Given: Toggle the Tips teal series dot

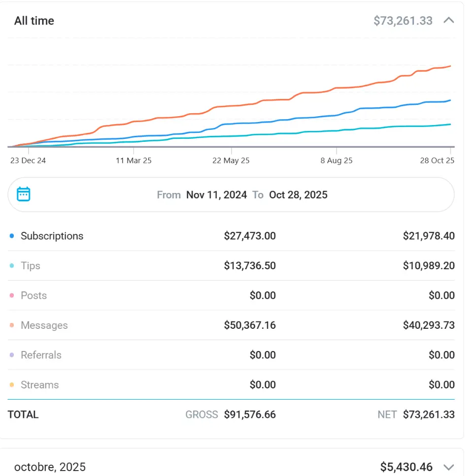Looking at the screenshot, I should 12,266.
